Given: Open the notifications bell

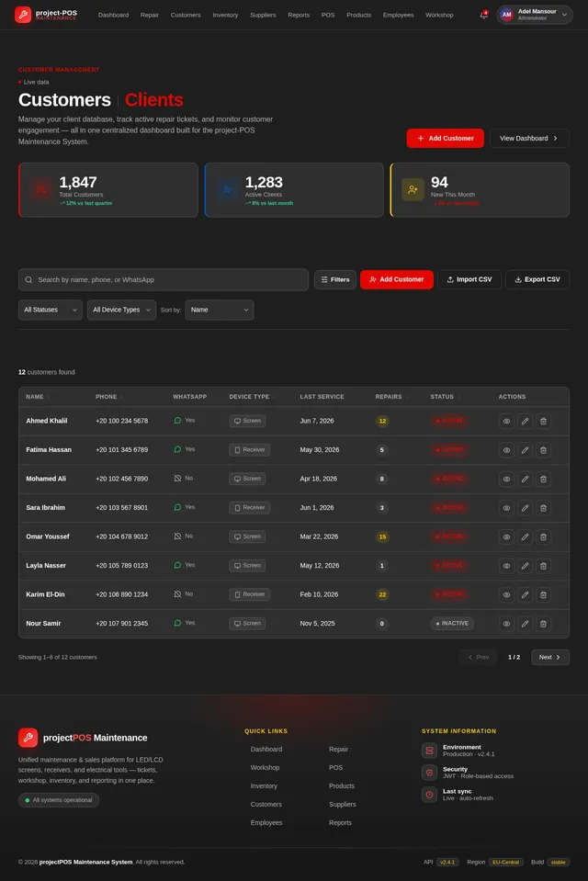Looking at the screenshot, I should click(484, 15).
